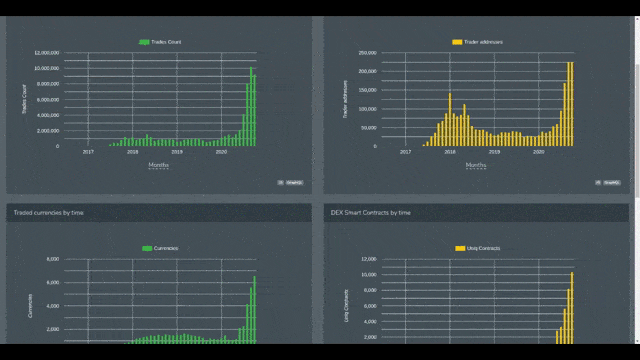Toggle the Trader addresses legend series
This screenshot has height=360, width=640.
click(x=478, y=42)
